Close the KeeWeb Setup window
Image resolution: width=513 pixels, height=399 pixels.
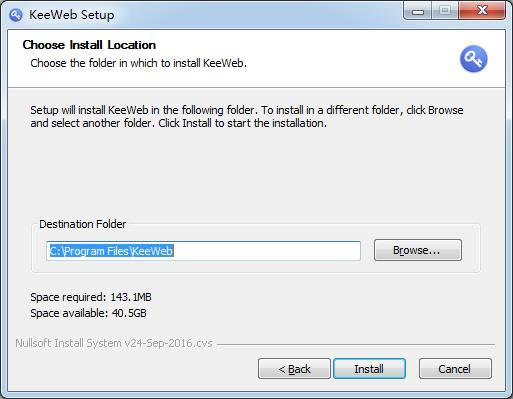(x=482, y=11)
